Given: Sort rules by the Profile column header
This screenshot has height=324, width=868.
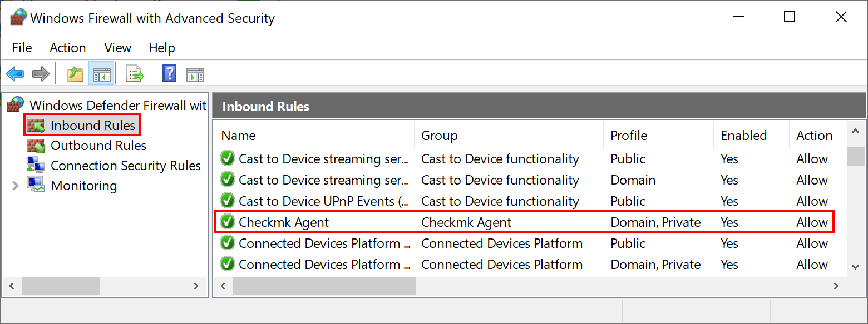Looking at the screenshot, I should click(629, 136).
